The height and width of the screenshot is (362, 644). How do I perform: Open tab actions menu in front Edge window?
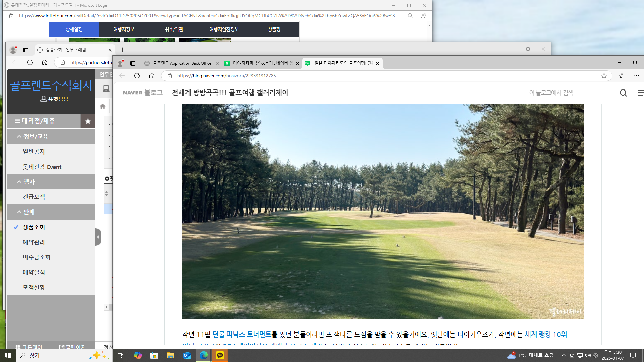tap(133, 63)
